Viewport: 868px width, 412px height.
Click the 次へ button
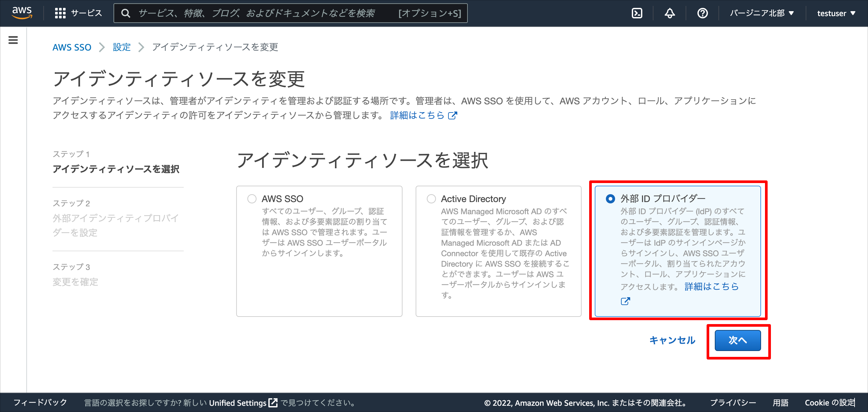click(x=737, y=340)
